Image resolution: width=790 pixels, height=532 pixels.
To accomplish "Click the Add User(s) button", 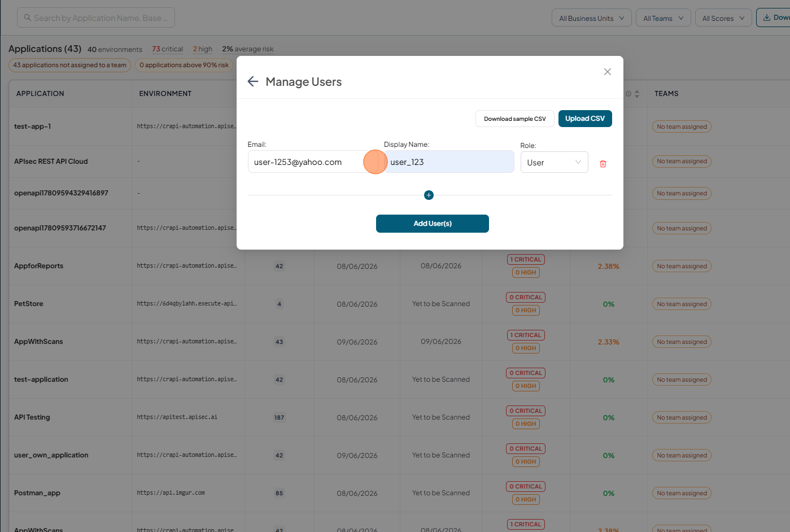I will [x=433, y=224].
